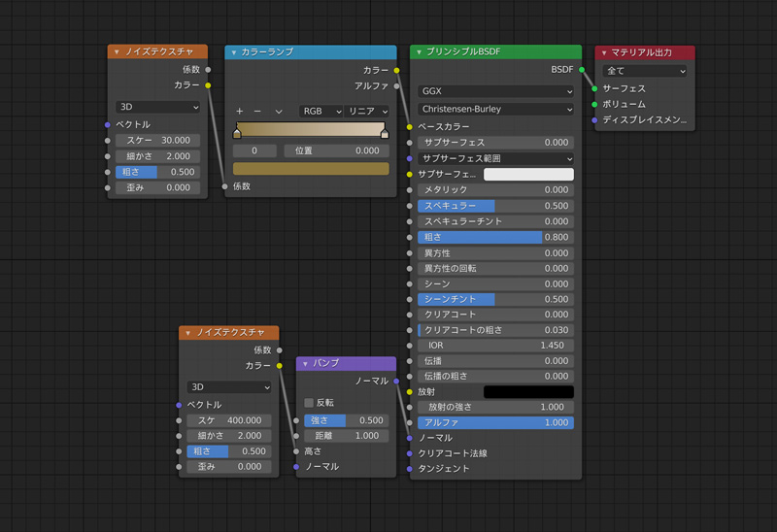Click the 粗さ 0.800 slider in プリンシプルBSDF
This screenshot has height=532, width=777.
495,237
